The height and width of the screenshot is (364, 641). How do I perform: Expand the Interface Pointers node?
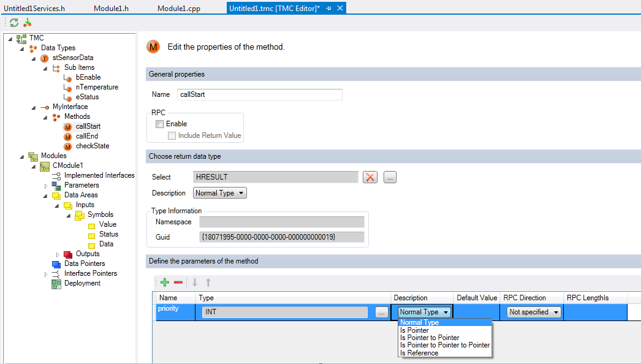tap(46, 274)
